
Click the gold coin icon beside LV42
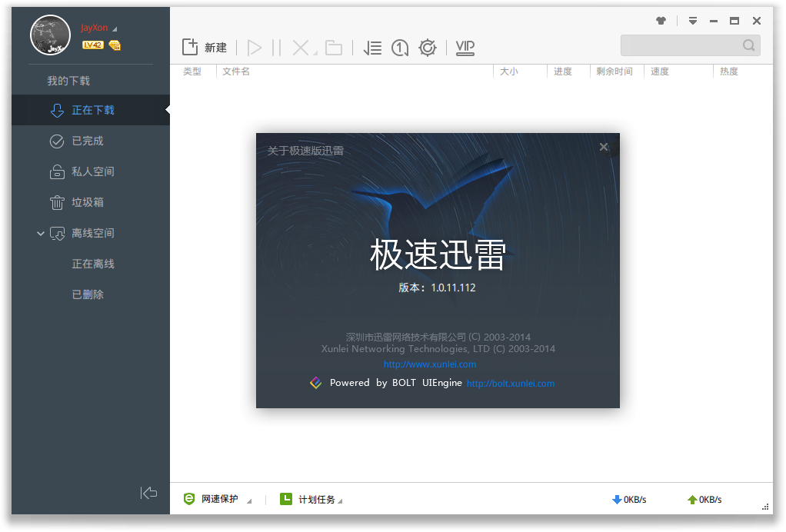tap(115, 45)
